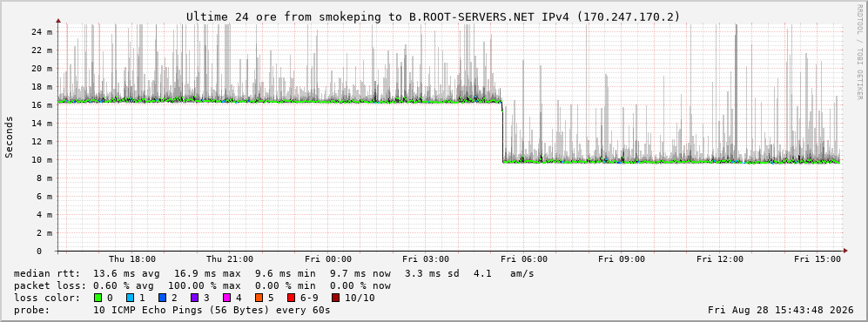Viewport: 868px width, 322px height.
Task: Click the timestamp Fri Aug 28 15:43:48 2026
Action: click(781, 310)
